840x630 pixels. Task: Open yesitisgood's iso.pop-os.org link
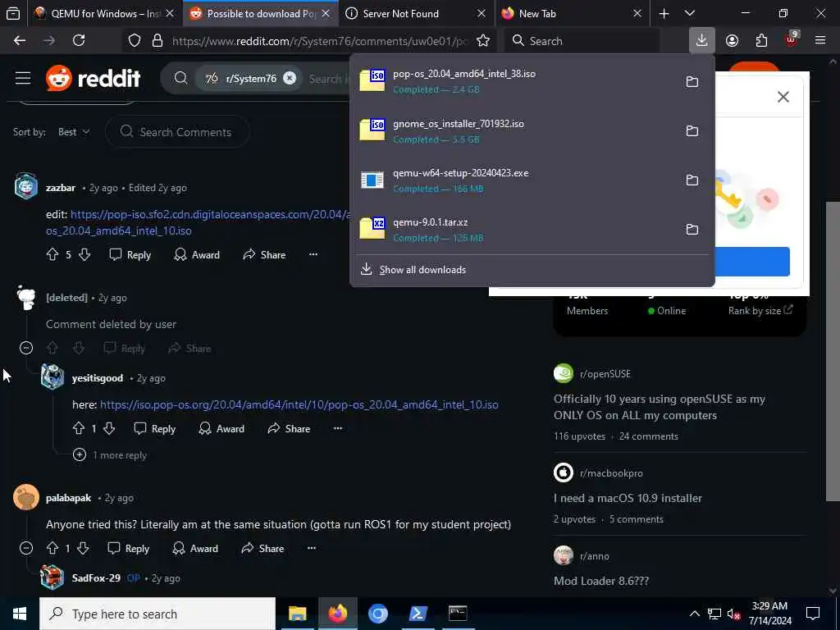coord(299,404)
